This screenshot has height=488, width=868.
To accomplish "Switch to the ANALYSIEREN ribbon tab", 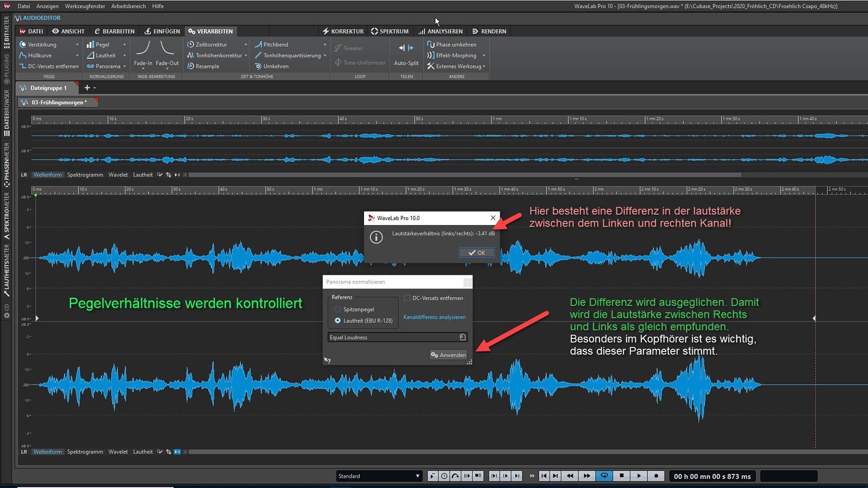I will click(441, 31).
